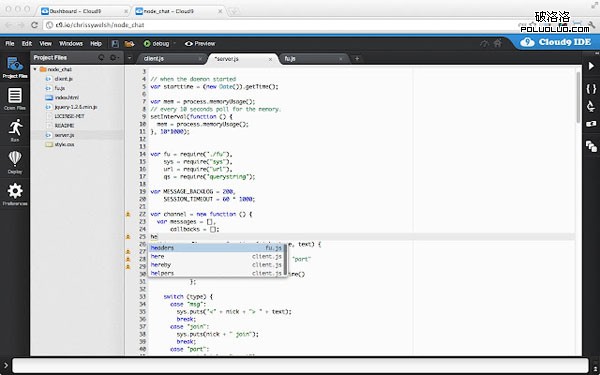Click the home icon in top bar
Screen dimensions: 600x375
point(497,43)
